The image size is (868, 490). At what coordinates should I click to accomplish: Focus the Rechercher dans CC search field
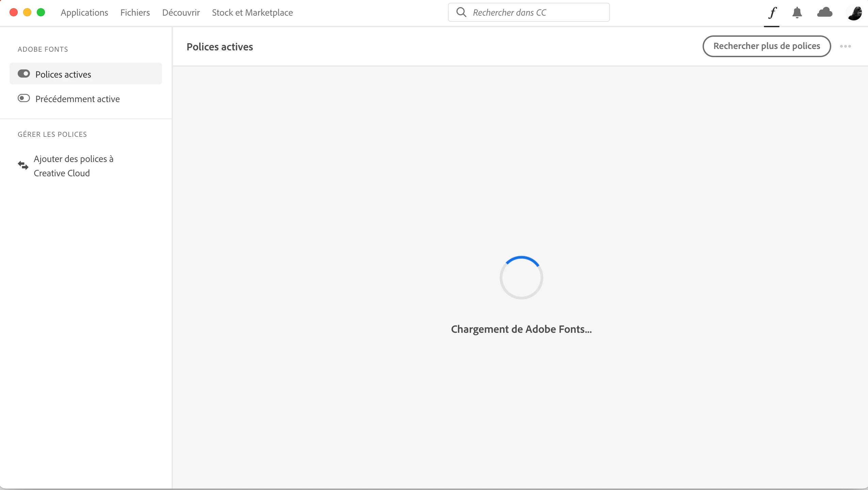point(538,13)
